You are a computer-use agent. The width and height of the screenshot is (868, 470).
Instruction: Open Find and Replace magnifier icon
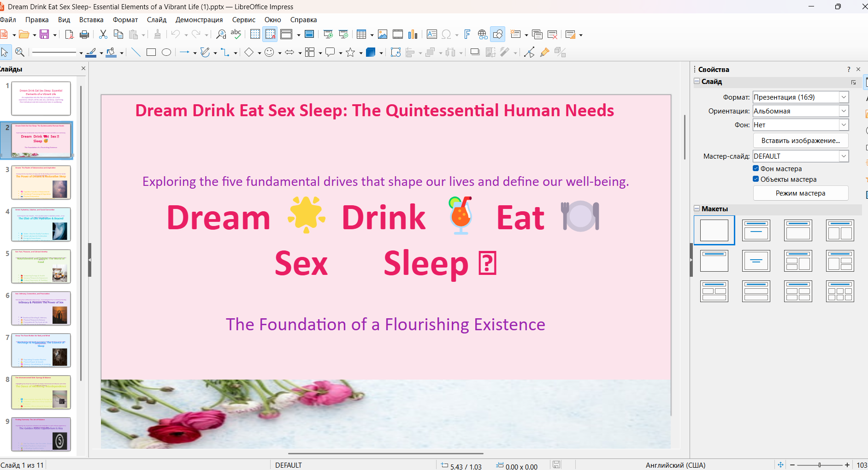coord(221,35)
